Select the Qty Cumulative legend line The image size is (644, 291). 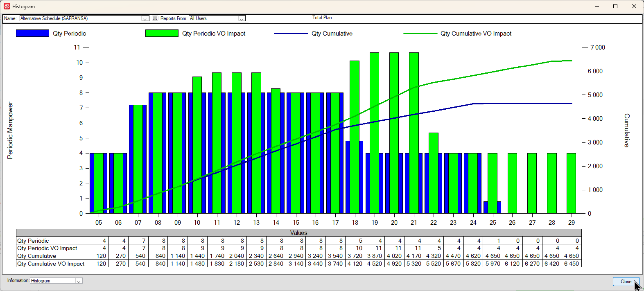[x=291, y=34]
